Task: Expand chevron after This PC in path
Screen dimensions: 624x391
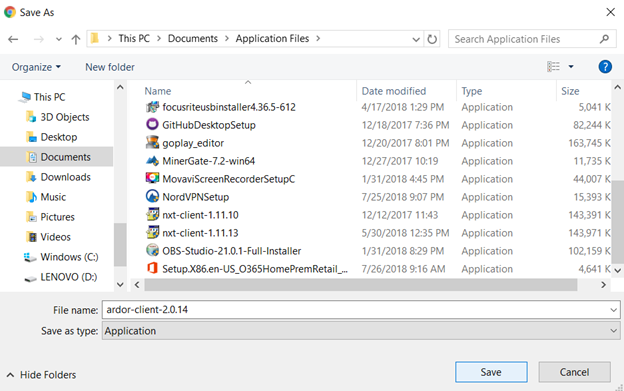Action: pos(159,38)
